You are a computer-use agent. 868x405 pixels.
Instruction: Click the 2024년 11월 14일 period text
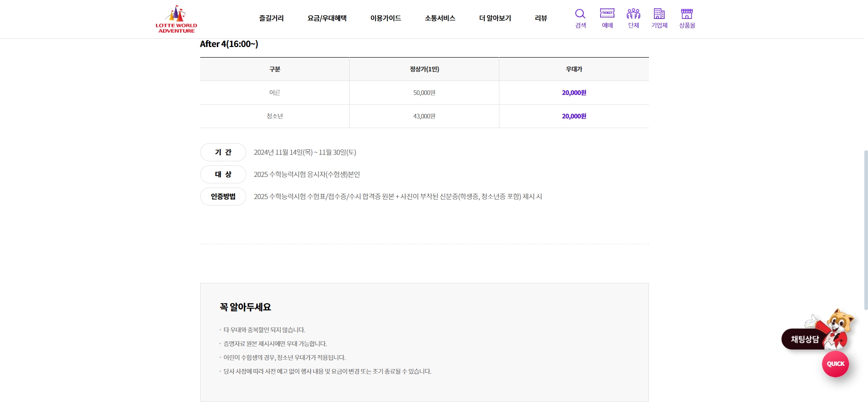click(x=305, y=153)
